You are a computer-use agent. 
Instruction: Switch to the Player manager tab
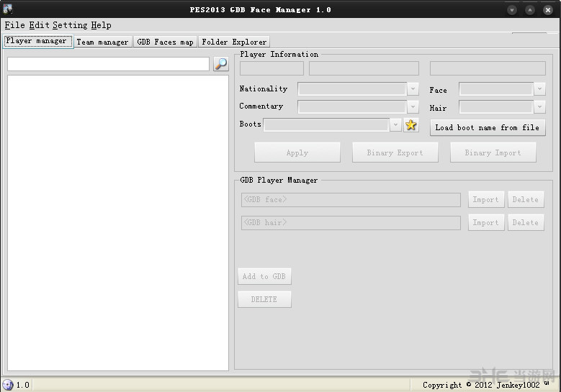(x=38, y=41)
